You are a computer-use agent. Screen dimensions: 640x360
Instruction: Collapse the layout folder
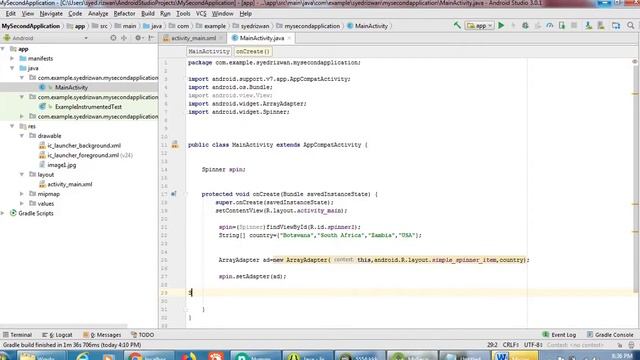[22, 175]
